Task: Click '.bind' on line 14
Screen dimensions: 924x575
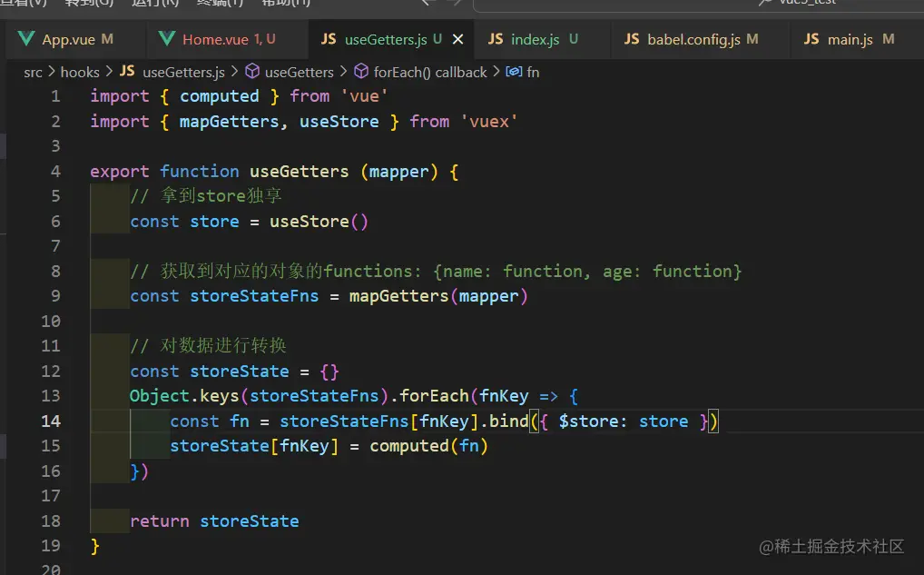Action: (505, 421)
